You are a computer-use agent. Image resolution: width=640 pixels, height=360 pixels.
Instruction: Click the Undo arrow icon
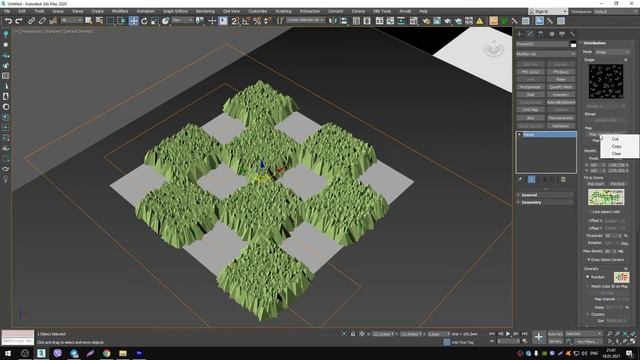[8, 20]
